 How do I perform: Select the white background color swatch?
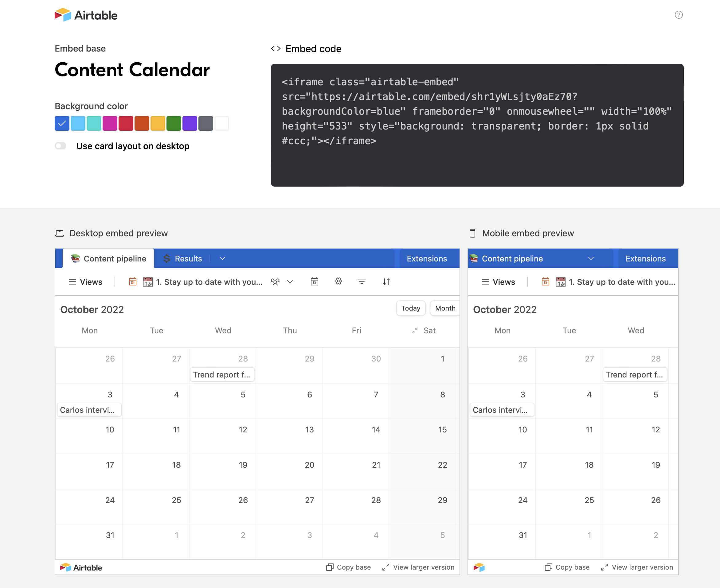tap(222, 123)
